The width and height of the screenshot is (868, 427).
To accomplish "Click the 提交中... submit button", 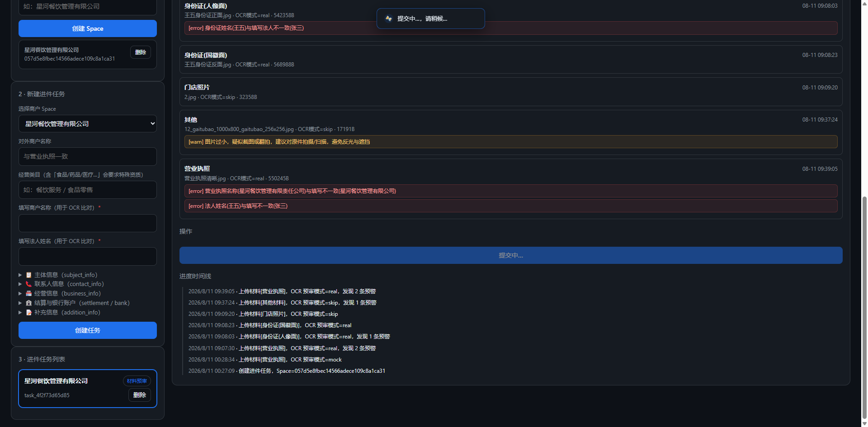I will pyautogui.click(x=511, y=255).
